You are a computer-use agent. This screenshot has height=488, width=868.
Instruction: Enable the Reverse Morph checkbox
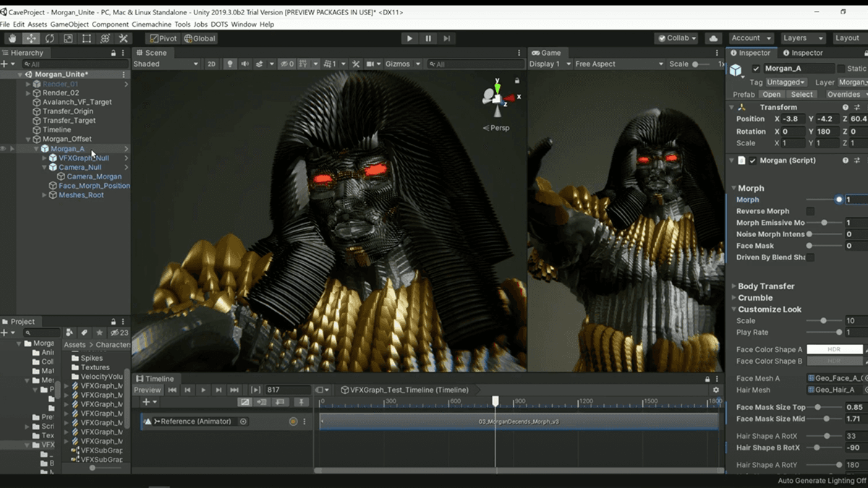coord(810,211)
